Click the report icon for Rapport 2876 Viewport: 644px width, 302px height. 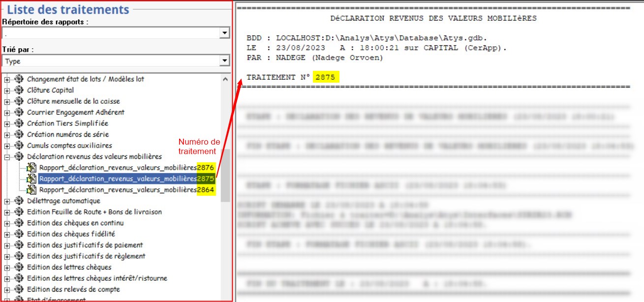click(x=31, y=168)
